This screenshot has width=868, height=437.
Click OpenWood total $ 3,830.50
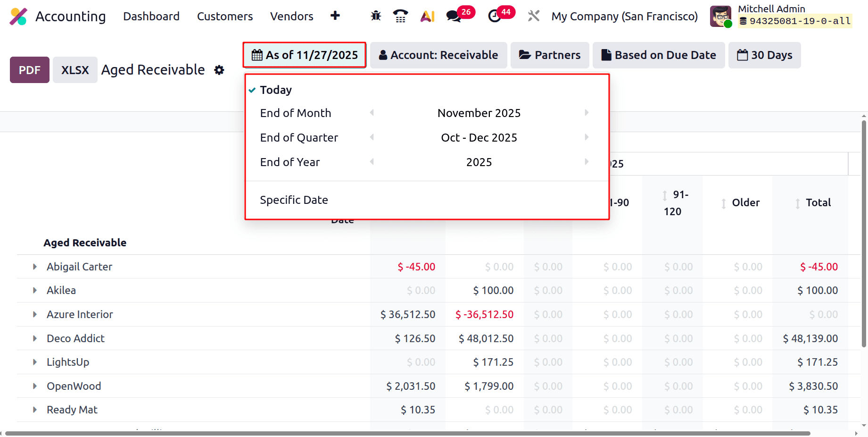coord(813,386)
